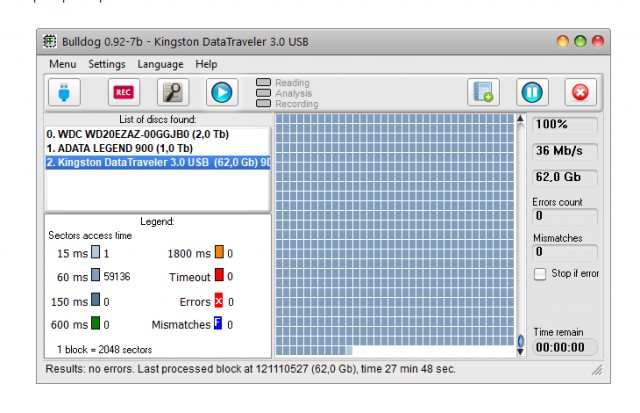Image resolution: width=640 pixels, height=413 pixels.
Task: Select the WDC WD20EZAZ-00GGJB0 disc
Action: (158, 134)
